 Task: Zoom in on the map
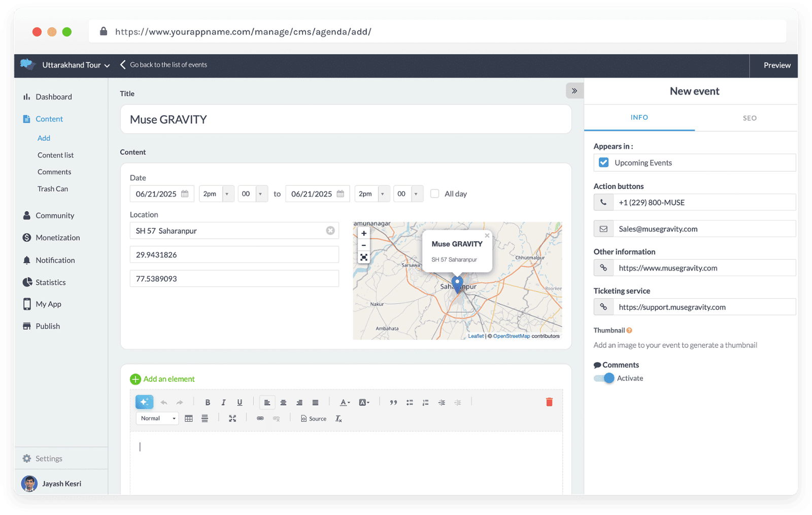click(364, 234)
